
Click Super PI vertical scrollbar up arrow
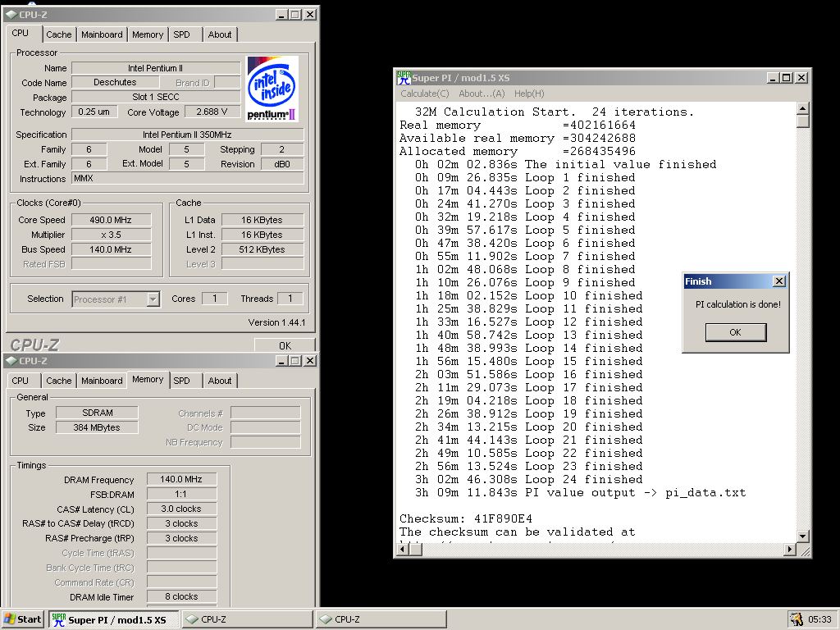tap(802, 109)
